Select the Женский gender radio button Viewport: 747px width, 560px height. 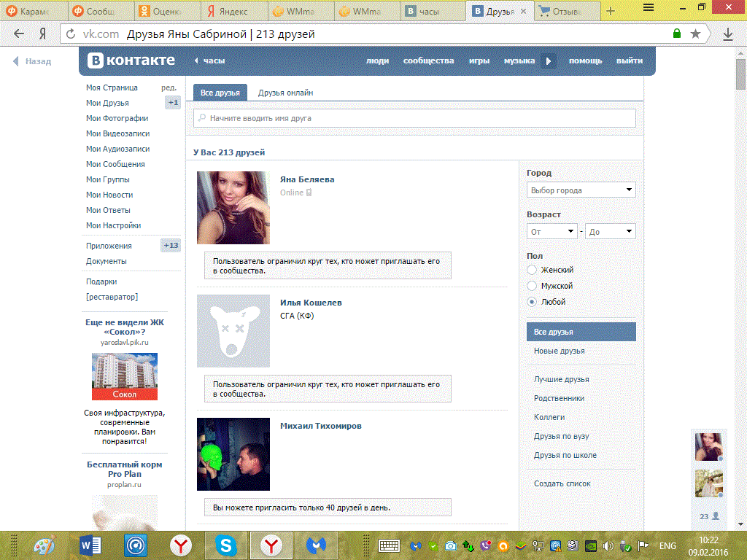click(532, 270)
